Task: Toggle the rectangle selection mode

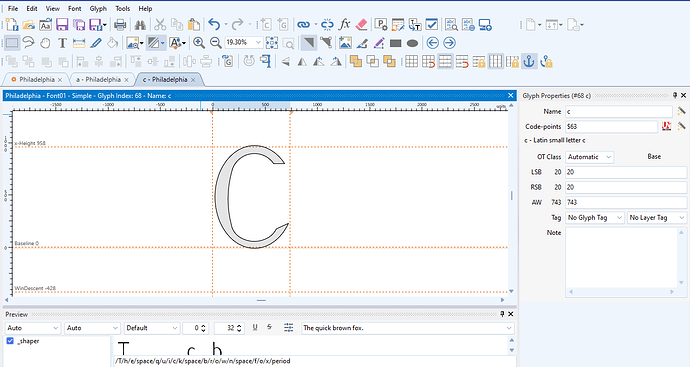Action: tap(12, 43)
